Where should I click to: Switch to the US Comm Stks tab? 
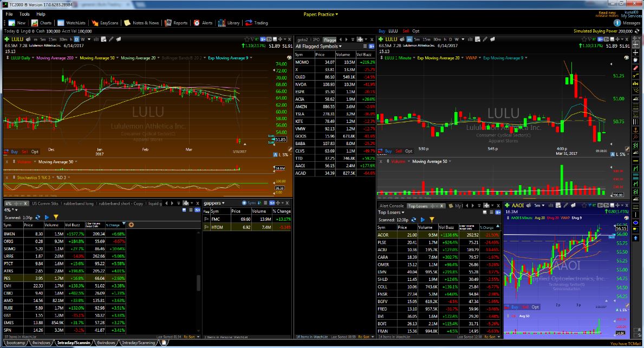tap(45, 203)
